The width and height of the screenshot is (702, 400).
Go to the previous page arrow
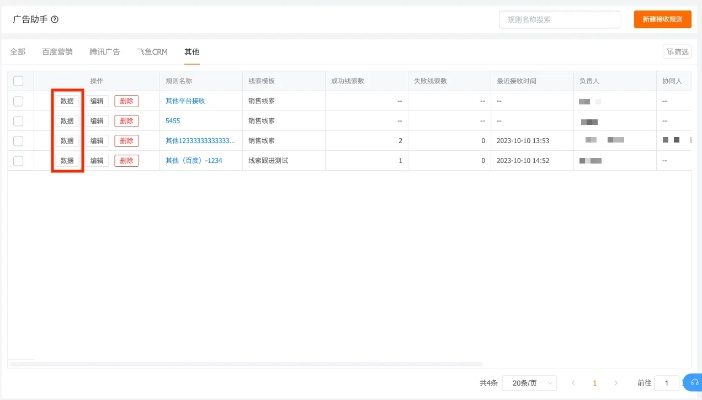point(573,383)
